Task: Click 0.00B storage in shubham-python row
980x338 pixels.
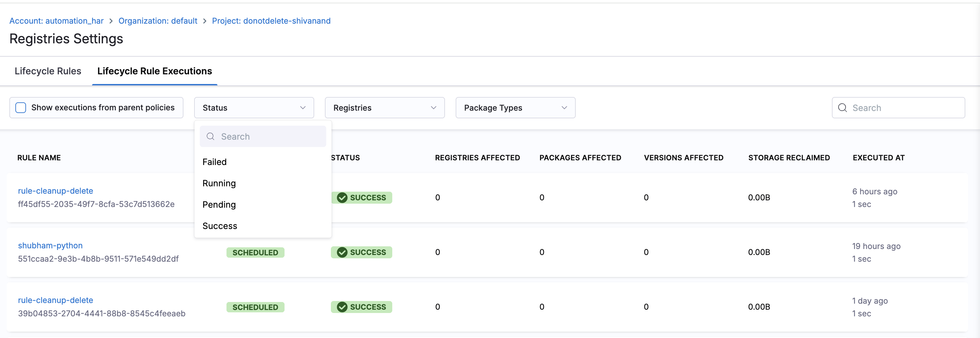Action: coord(759,252)
